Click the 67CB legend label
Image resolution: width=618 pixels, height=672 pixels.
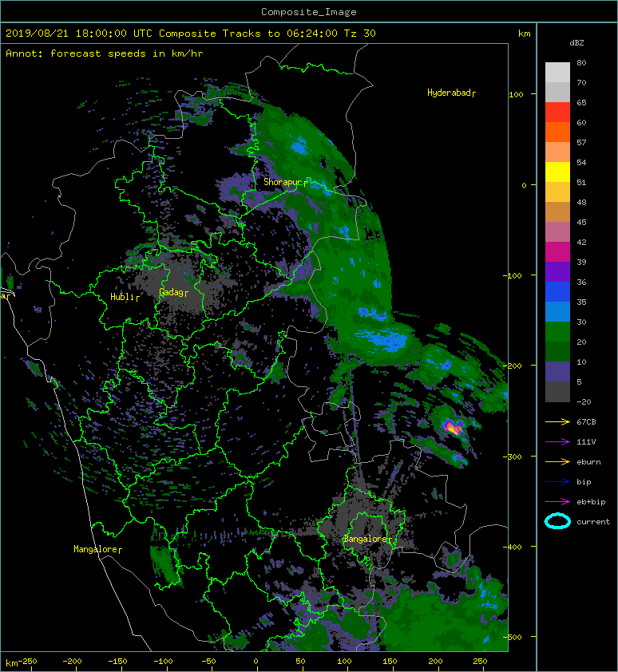coord(586,422)
